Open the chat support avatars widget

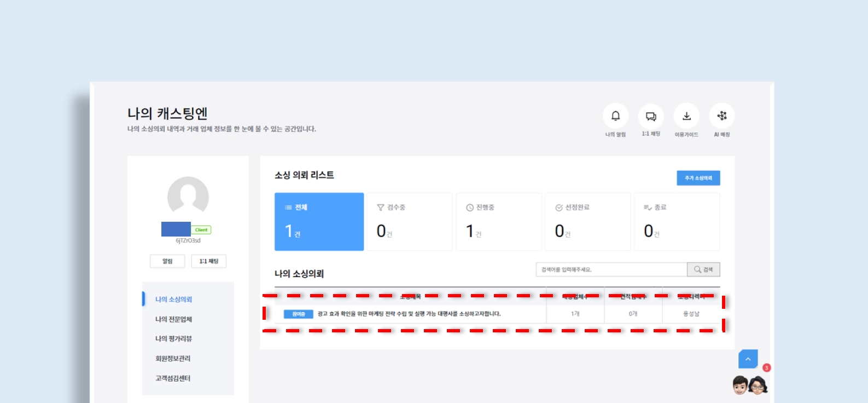[750, 385]
